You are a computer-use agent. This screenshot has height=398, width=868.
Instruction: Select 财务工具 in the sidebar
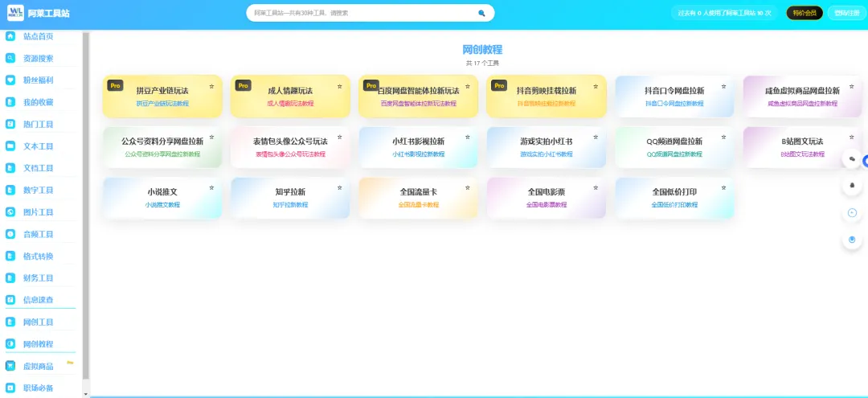click(x=39, y=278)
